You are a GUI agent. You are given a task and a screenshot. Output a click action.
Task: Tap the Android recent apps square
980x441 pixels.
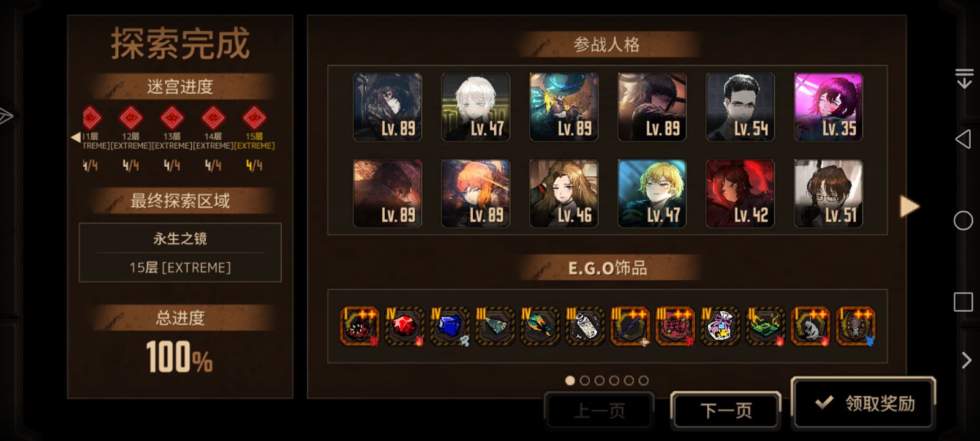click(963, 302)
